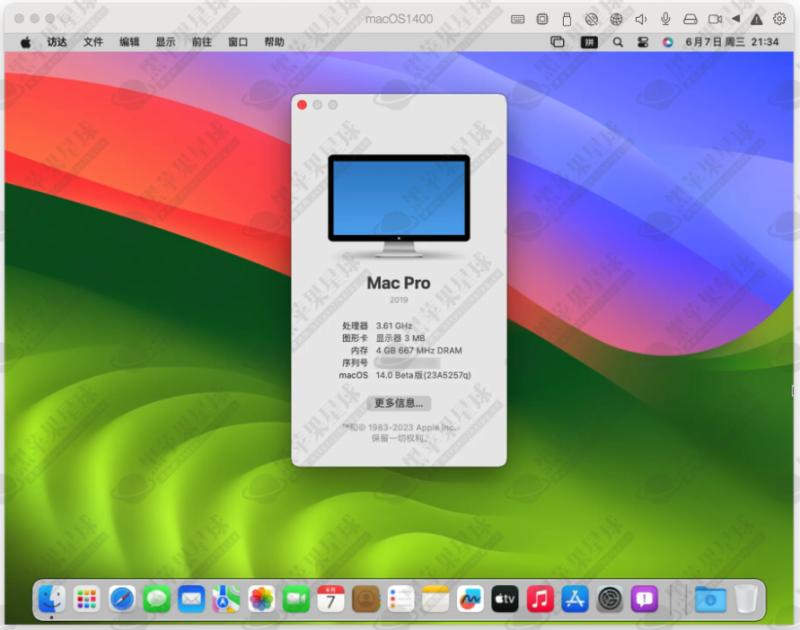
Task: Open Calendar from the Dock
Action: click(x=331, y=599)
